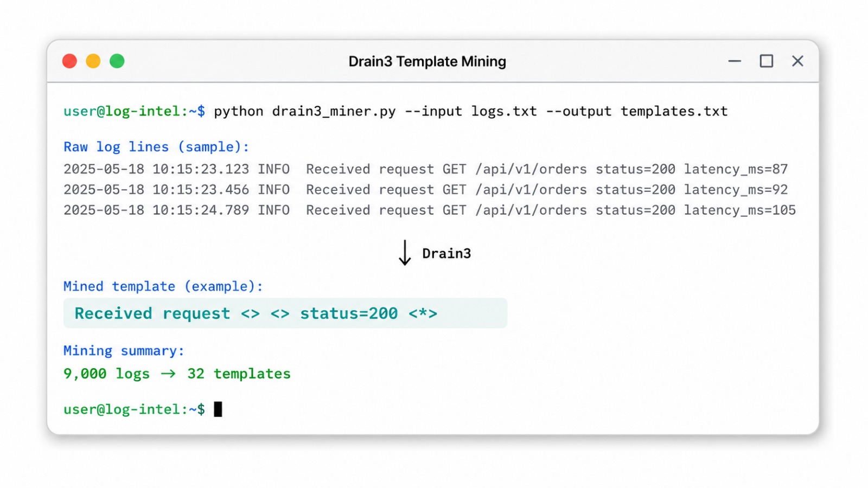
Task: Click the block cursor at the bottom prompt
Action: point(218,409)
